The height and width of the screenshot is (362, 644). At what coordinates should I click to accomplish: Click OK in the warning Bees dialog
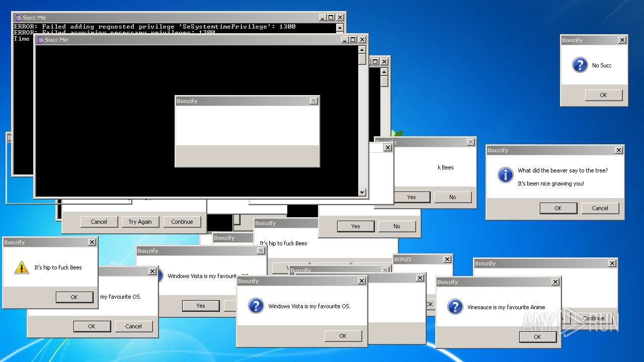pyautogui.click(x=74, y=297)
